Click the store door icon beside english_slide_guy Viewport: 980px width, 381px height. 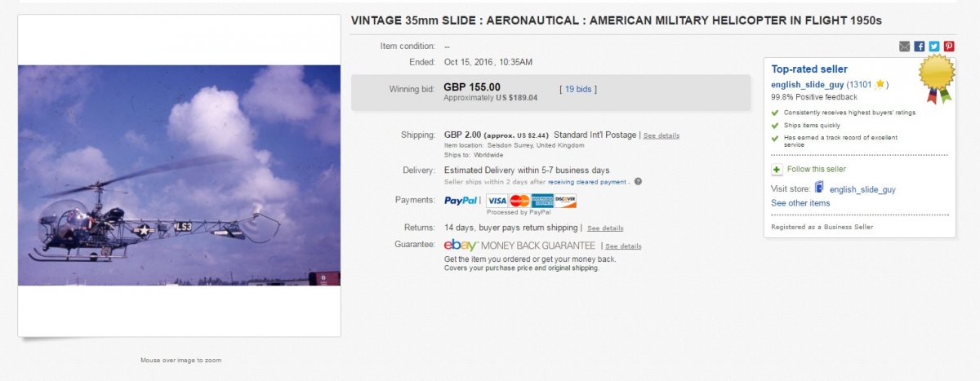pos(819,188)
